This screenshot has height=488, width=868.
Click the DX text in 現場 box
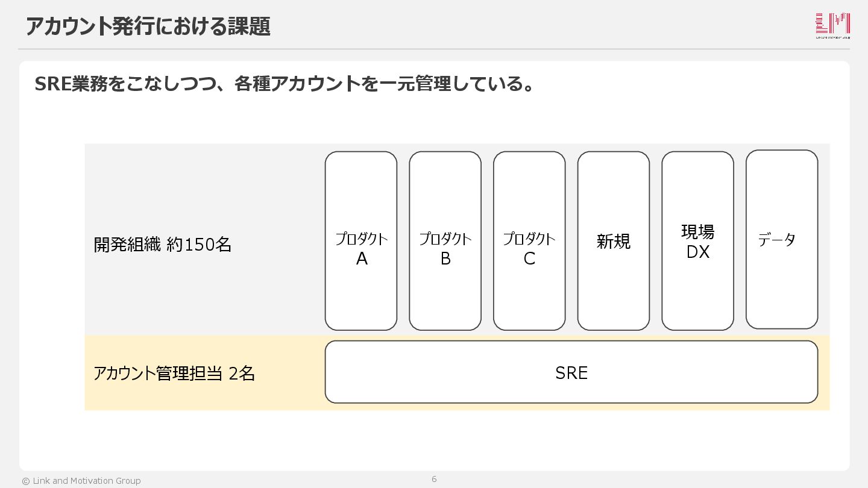tap(698, 252)
